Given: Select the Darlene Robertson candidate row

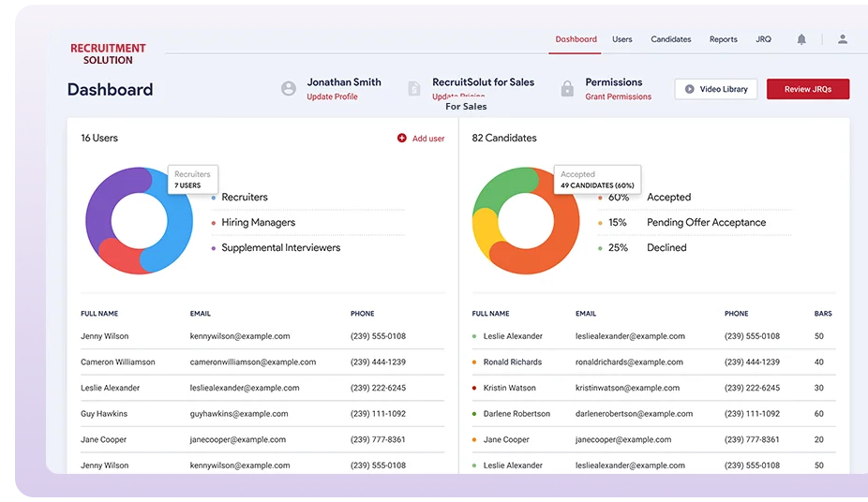Looking at the screenshot, I should (x=516, y=414).
